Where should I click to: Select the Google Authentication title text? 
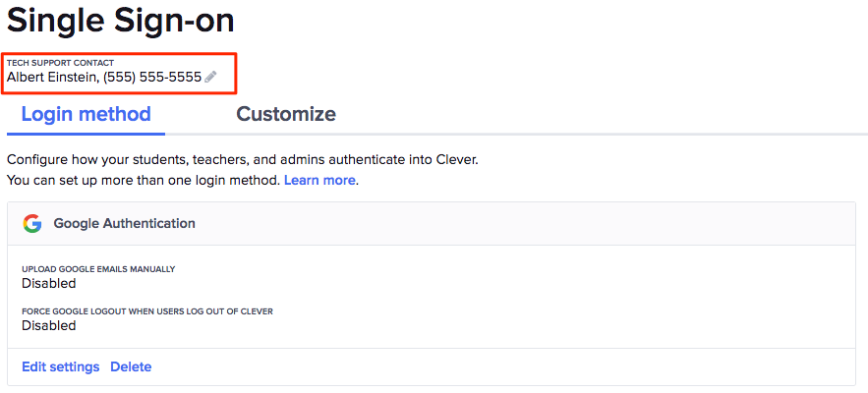[x=124, y=224]
